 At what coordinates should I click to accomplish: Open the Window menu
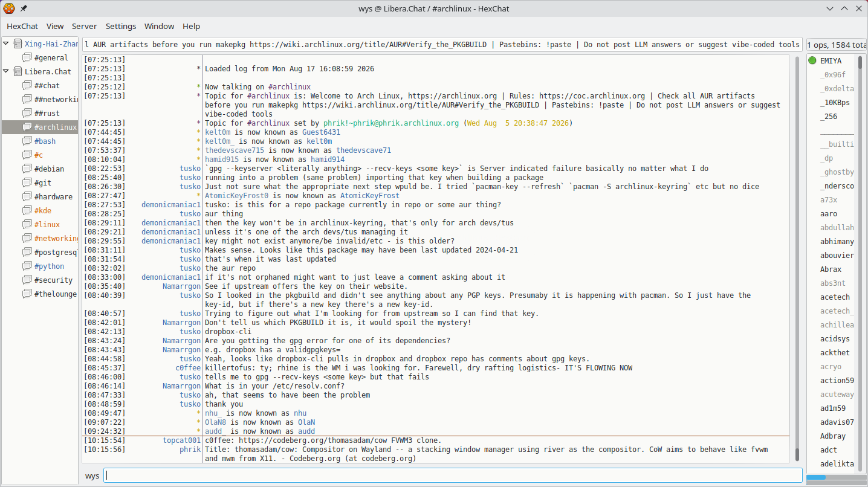[x=159, y=26]
